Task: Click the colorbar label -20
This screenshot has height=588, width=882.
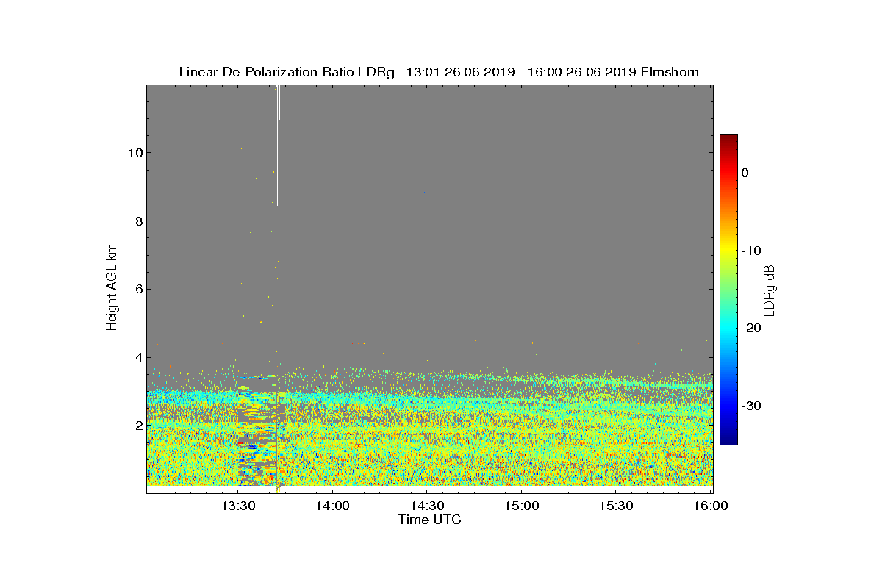Action: (x=751, y=329)
